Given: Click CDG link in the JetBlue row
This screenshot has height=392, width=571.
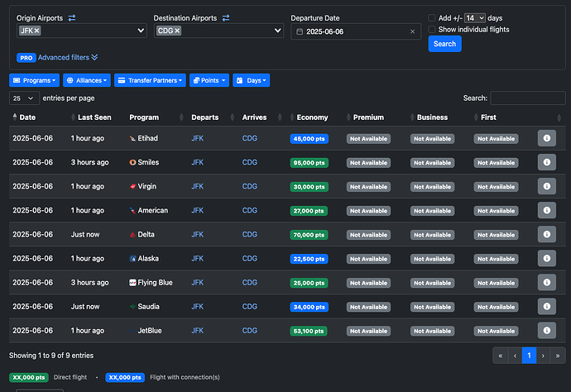Looking at the screenshot, I should (x=250, y=331).
